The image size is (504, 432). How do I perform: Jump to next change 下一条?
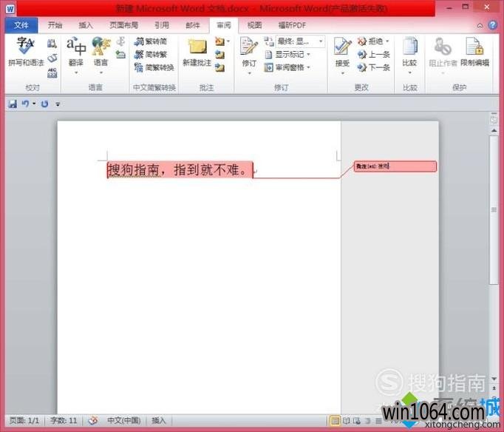pyautogui.click(x=373, y=67)
